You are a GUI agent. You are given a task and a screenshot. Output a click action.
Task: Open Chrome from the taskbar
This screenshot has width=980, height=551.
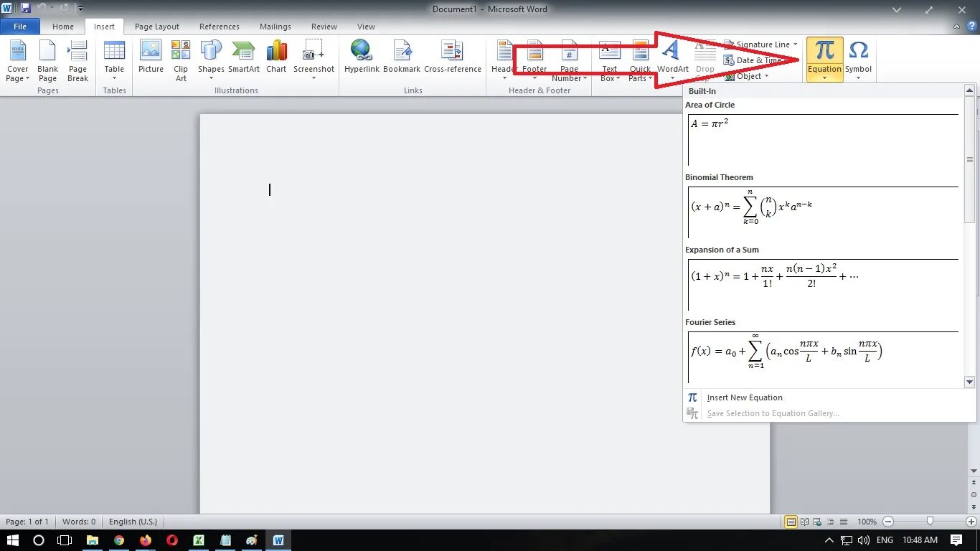pyautogui.click(x=119, y=540)
